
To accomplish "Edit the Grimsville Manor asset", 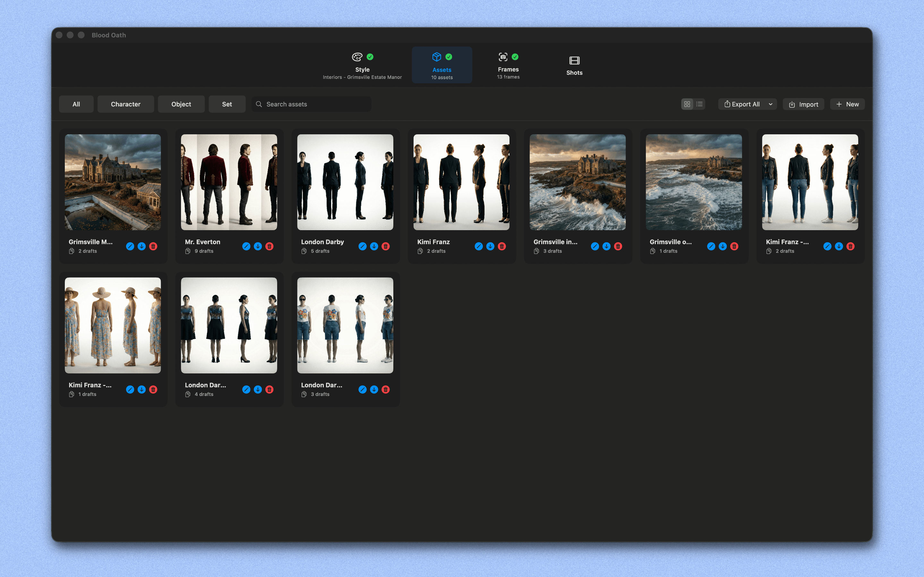I will pyautogui.click(x=130, y=246).
